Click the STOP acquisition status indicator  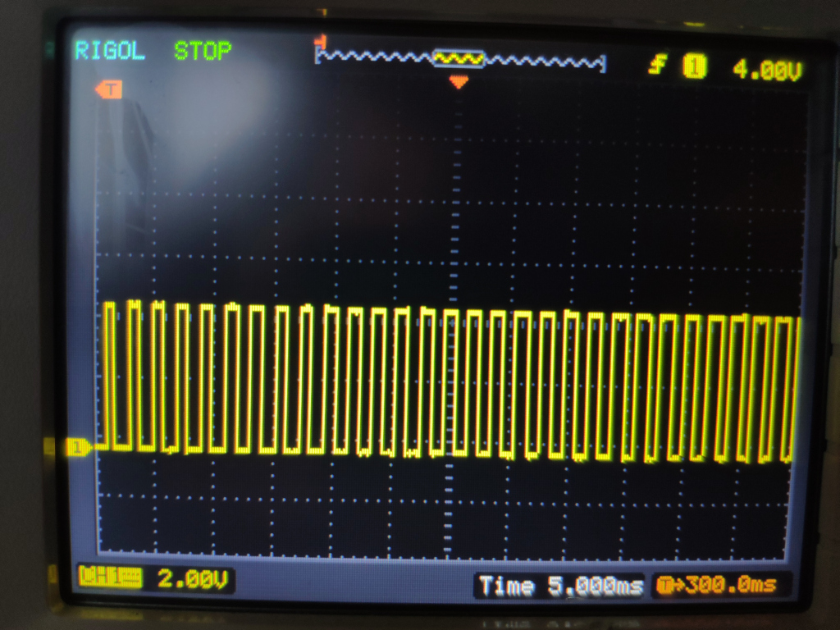pos(203,51)
